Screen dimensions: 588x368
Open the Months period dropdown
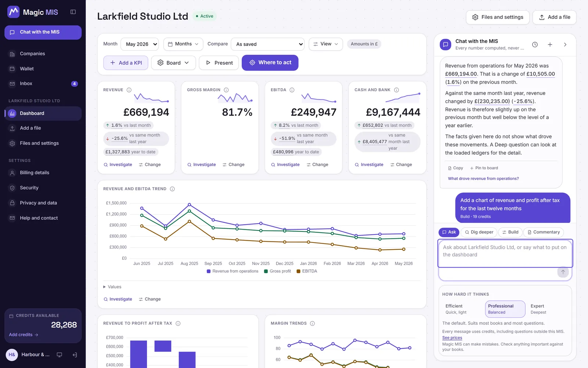[x=183, y=44]
